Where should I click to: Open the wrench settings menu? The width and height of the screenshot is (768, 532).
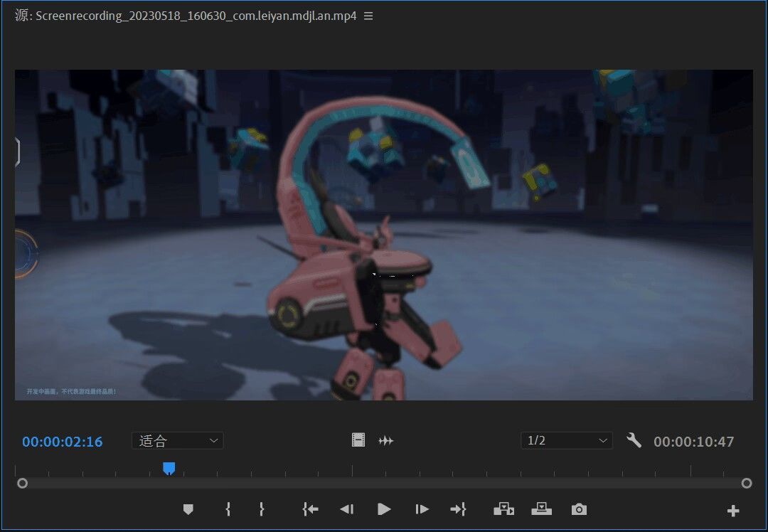tap(634, 440)
